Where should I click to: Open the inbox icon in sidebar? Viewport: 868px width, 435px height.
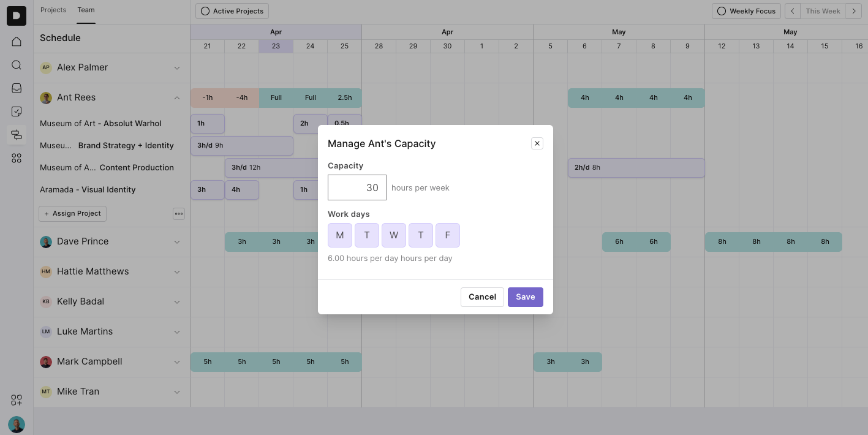tap(17, 88)
